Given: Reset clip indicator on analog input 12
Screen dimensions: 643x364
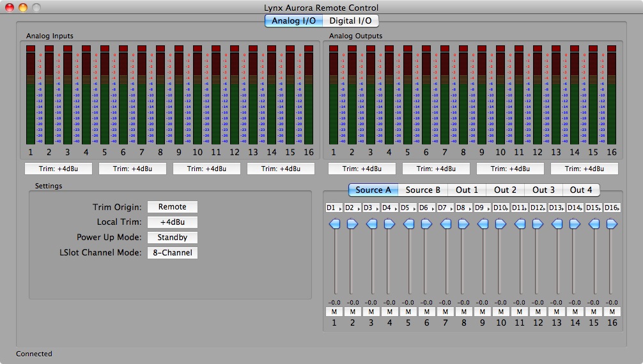Looking at the screenshot, I should pos(235,49).
